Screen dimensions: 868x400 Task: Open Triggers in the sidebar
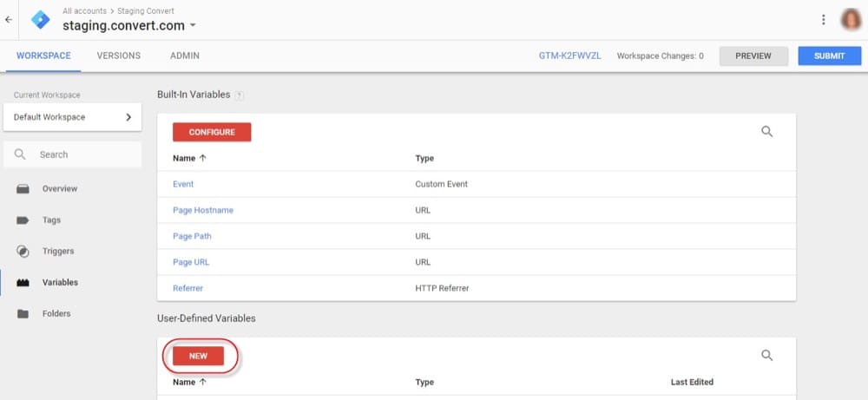[57, 252]
